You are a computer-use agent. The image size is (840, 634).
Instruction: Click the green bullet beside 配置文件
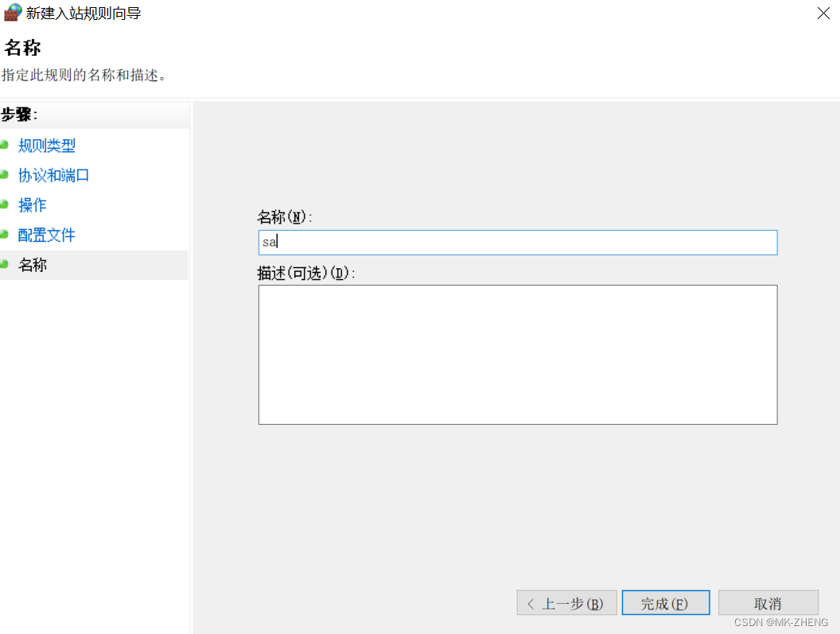[x=4, y=234]
